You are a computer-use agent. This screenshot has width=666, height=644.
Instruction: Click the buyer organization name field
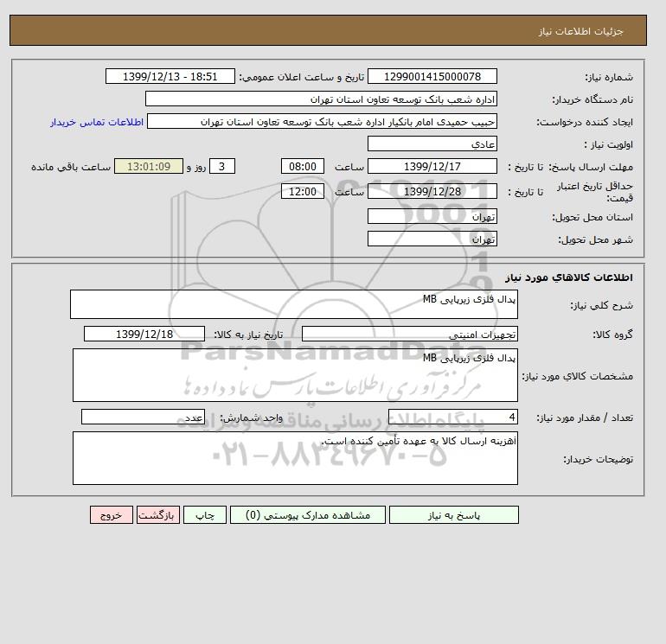[321, 99]
